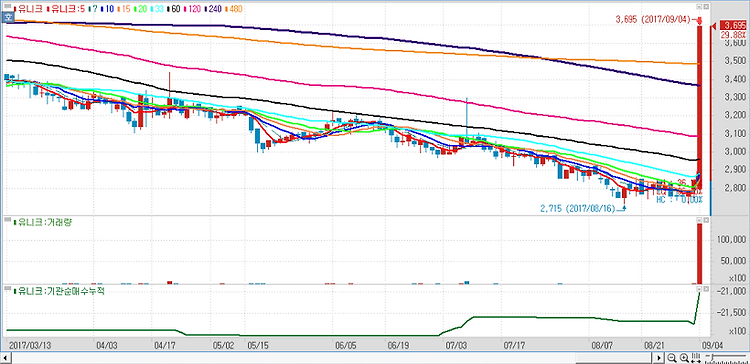Click the horizontal chart scrollbar track
The image size is (750, 364).
click(332, 358)
